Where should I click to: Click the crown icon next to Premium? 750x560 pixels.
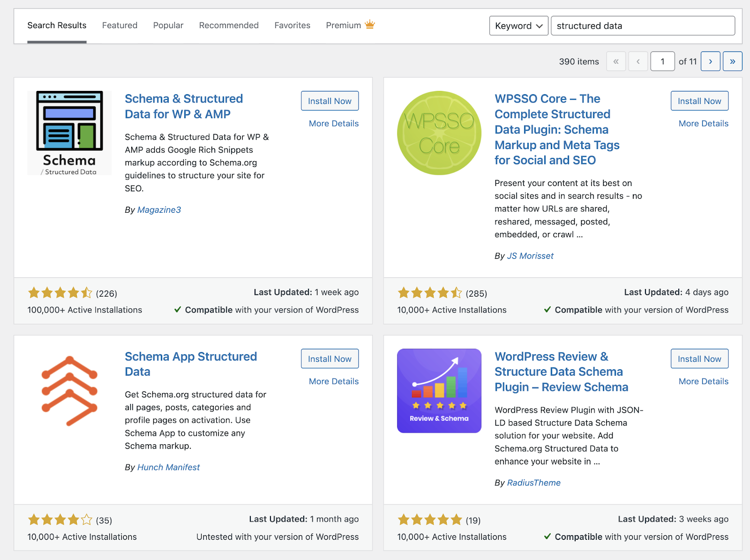pos(369,24)
